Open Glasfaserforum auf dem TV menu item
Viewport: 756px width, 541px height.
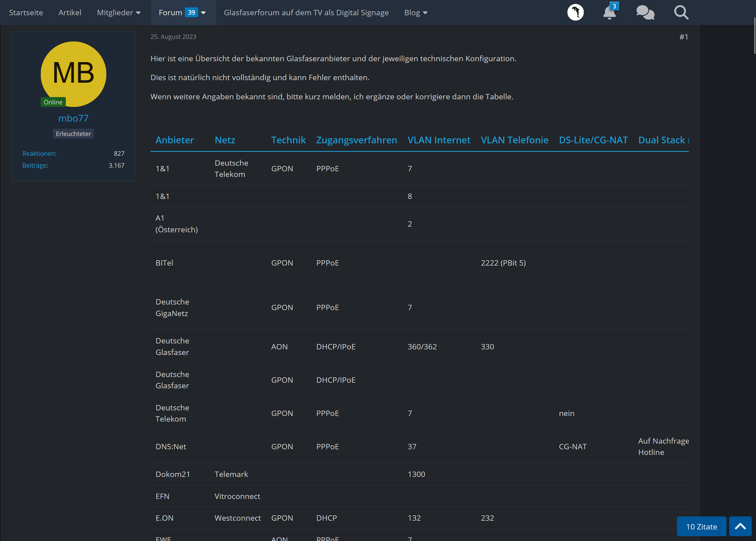pyautogui.click(x=306, y=13)
